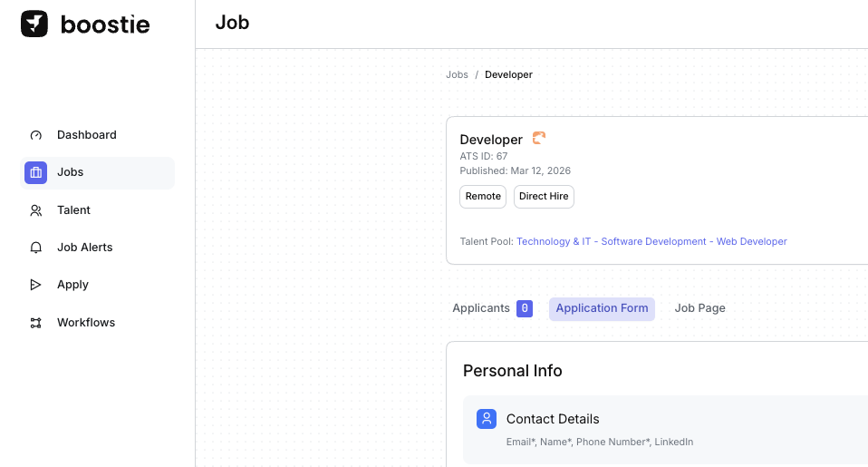This screenshot has width=868, height=467.
Task: Click the Apply arrow icon
Action: coord(36,285)
